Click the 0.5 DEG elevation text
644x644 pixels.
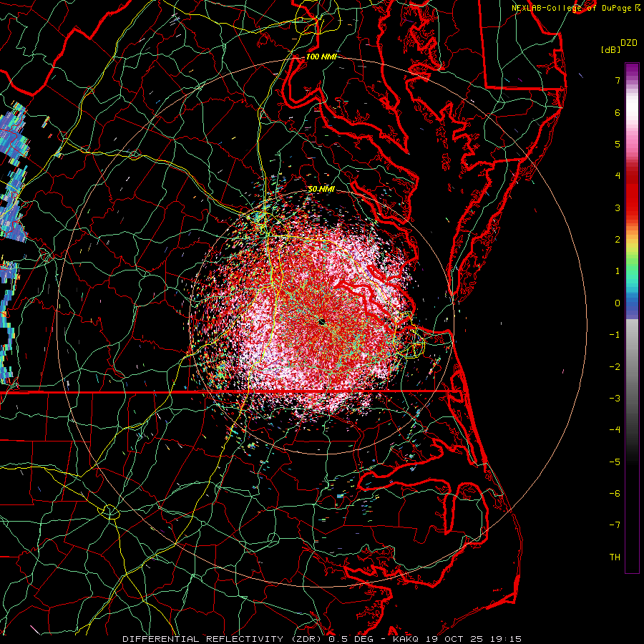click(351, 639)
